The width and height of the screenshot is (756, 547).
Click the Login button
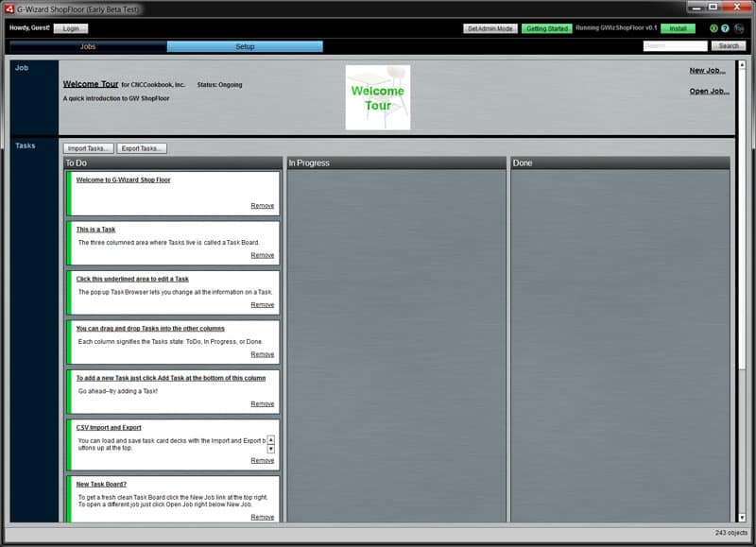tap(71, 28)
